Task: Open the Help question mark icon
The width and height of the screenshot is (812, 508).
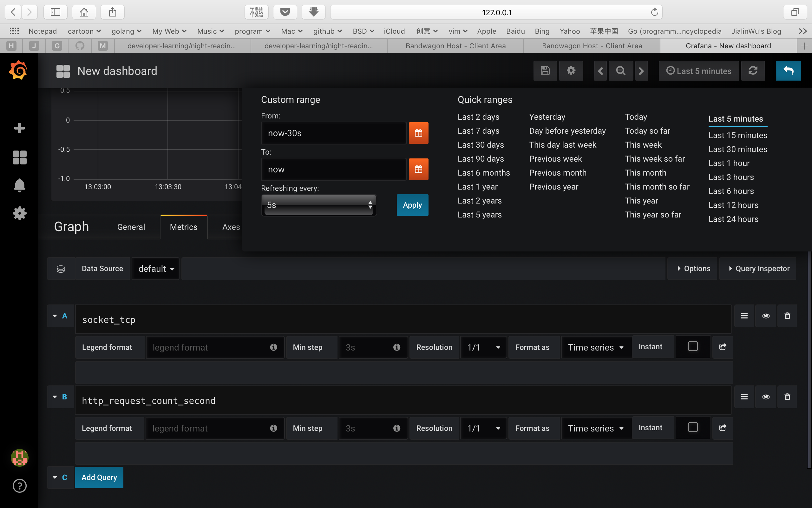Action: 19,486
